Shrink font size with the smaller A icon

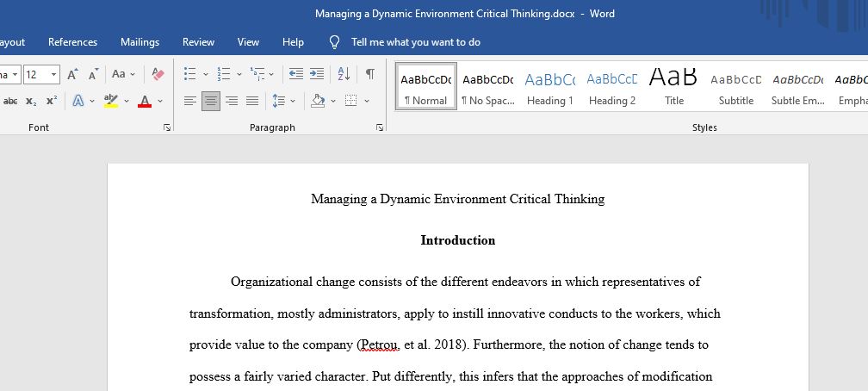(x=94, y=74)
